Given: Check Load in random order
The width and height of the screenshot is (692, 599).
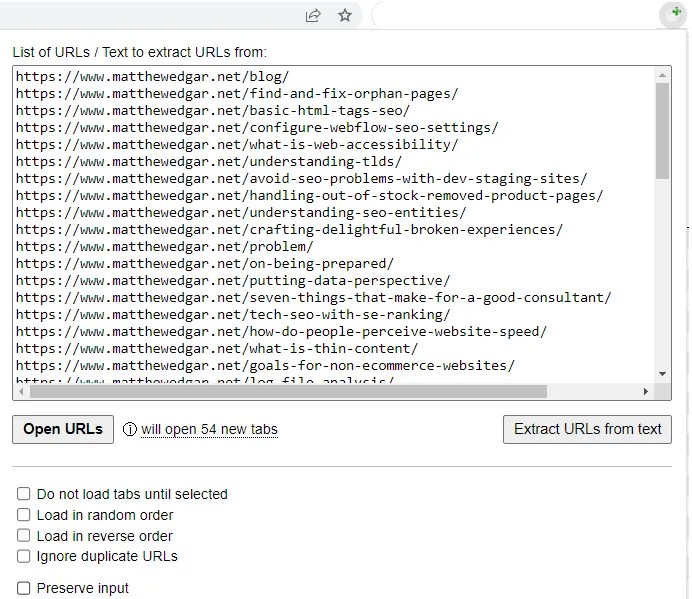Looking at the screenshot, I should coord(23,515).
